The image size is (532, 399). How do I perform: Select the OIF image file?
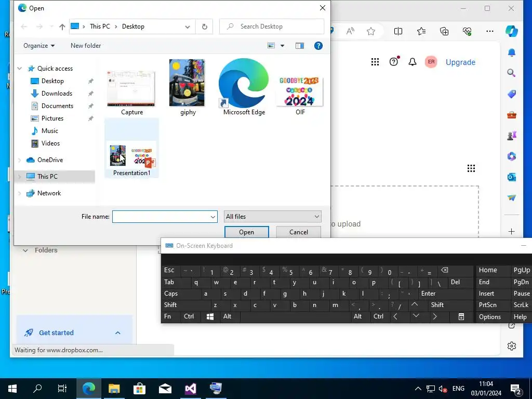(x=300, y=96)
